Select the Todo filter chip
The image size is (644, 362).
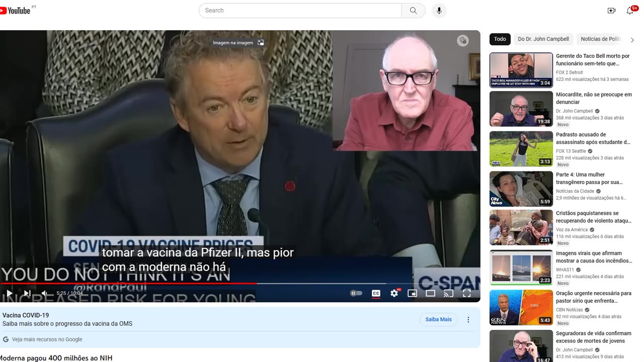tap(500, 39)
